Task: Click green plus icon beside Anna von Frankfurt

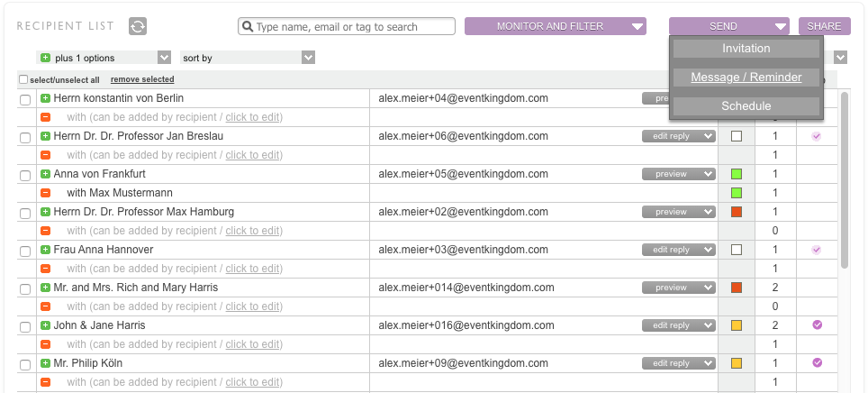Action: (46, 174)
